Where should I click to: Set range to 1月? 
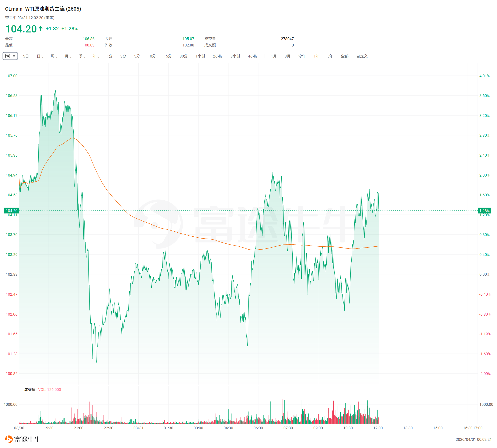[x=274, y=56]
